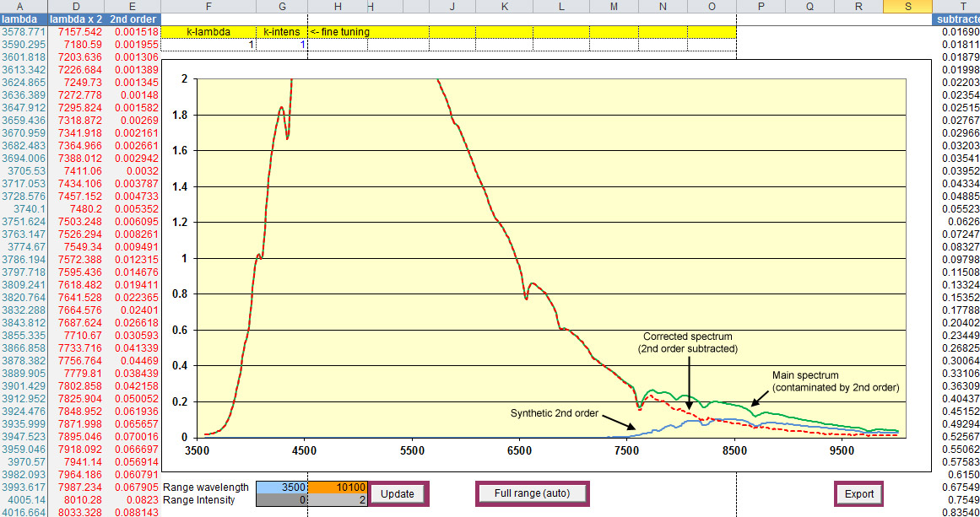The image size is (980, 517).
Task: Click the 'Range wavelength' label
Action: [x=206, y=487]
